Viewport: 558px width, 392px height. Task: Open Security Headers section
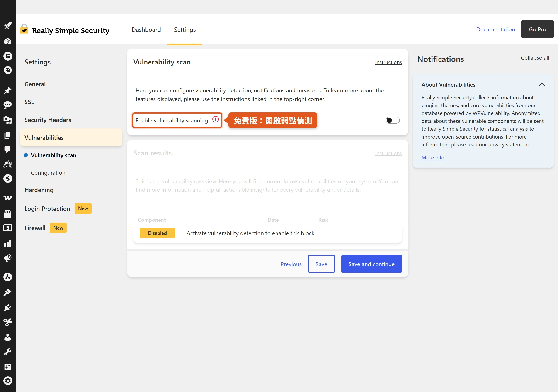point(48,120)
